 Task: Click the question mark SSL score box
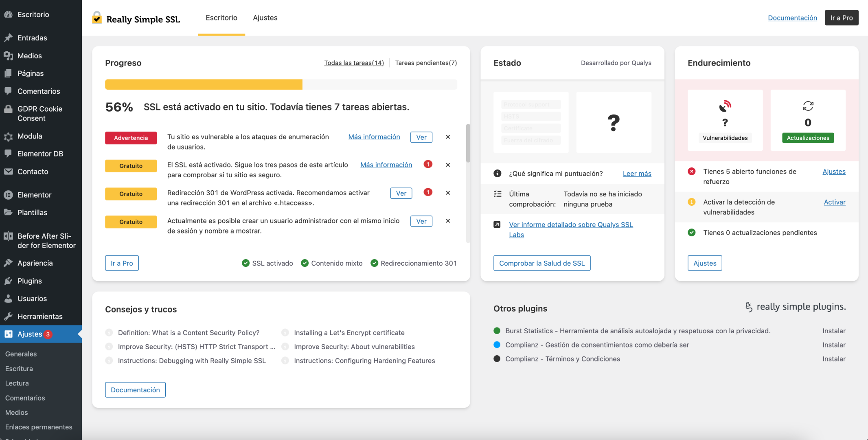[x=614, y=122]
